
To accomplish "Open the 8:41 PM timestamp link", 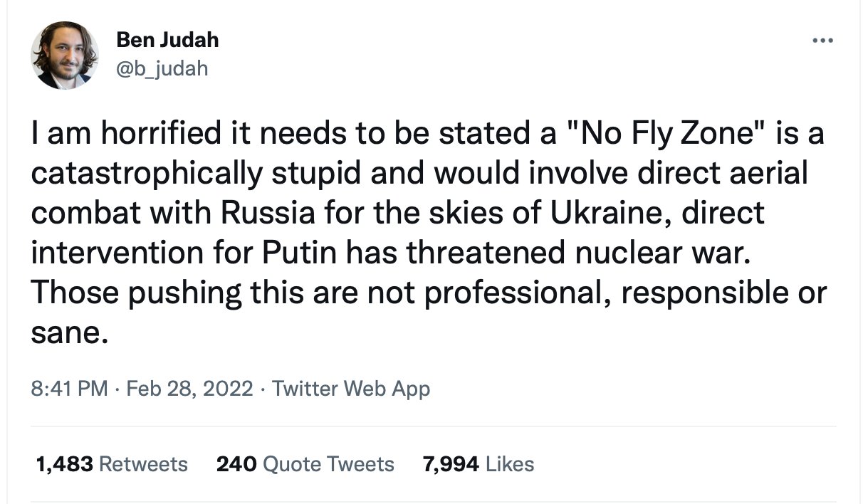I will tap(70, 389).
